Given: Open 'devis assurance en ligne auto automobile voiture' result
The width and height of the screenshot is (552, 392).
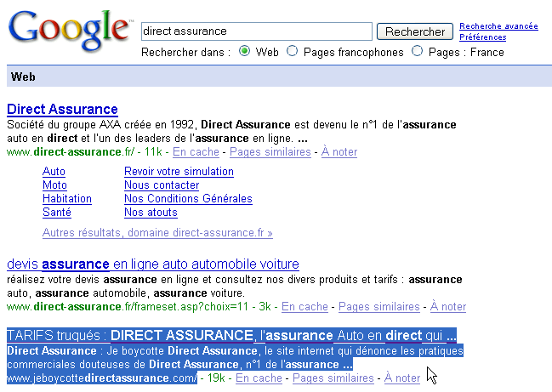Looking at the screenshot, I should [x=153, y=264].
